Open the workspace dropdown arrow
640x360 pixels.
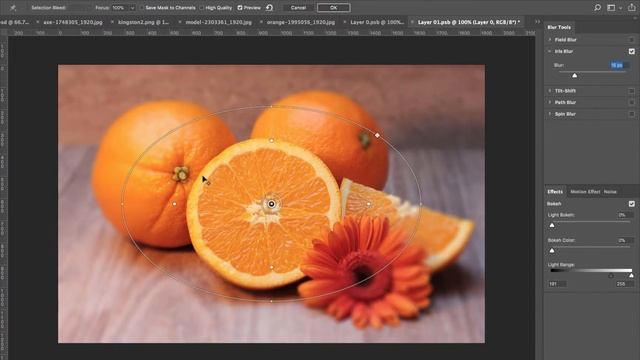coord(620,8)
